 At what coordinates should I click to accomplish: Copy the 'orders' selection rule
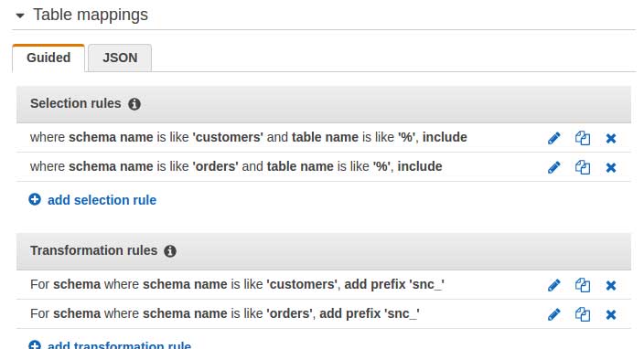583,167
